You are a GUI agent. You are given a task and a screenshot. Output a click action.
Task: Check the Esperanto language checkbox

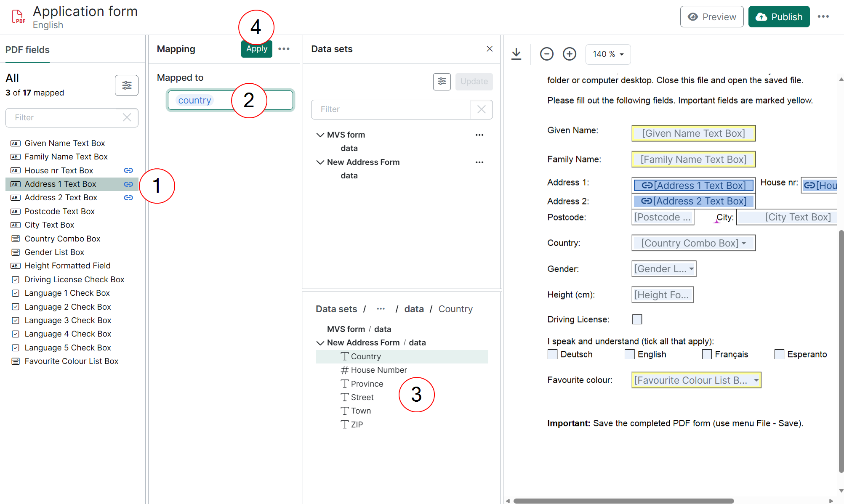click(779, 354)
